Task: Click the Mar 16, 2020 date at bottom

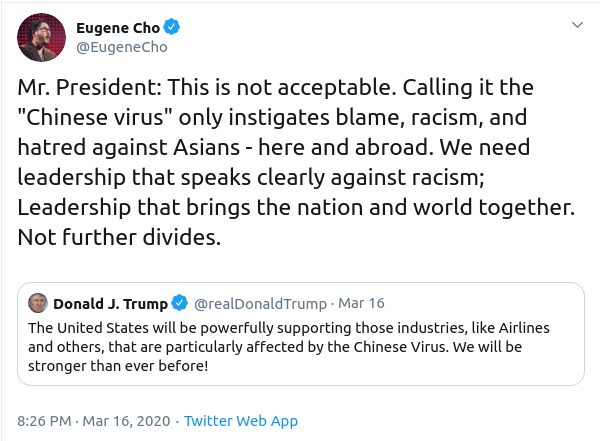Action: click(x=125, y=421)
